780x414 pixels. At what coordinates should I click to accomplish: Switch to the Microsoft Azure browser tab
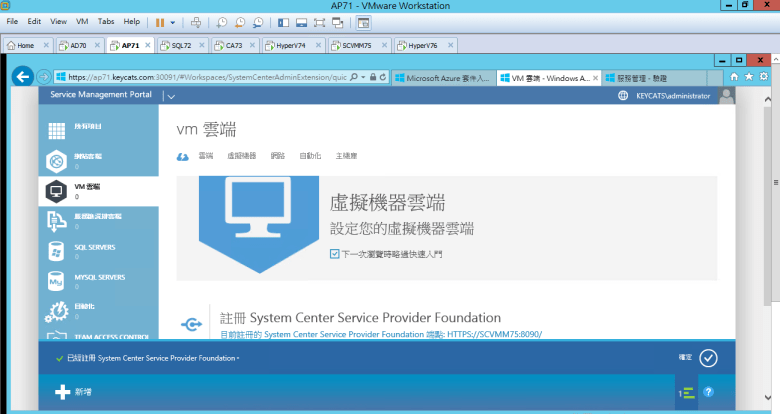(x=440, y=78)
